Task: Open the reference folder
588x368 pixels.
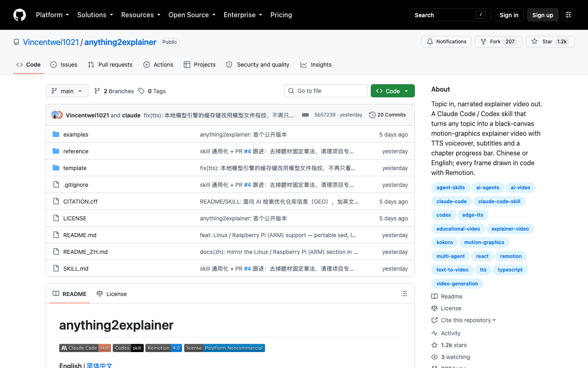Action: (76, 151)
